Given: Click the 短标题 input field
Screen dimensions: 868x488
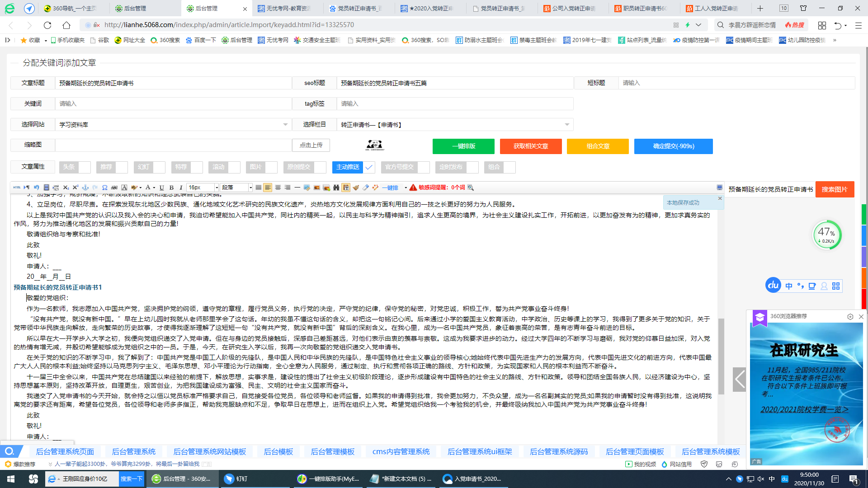Looking at the screenshot, I should [x=736, y=83].
